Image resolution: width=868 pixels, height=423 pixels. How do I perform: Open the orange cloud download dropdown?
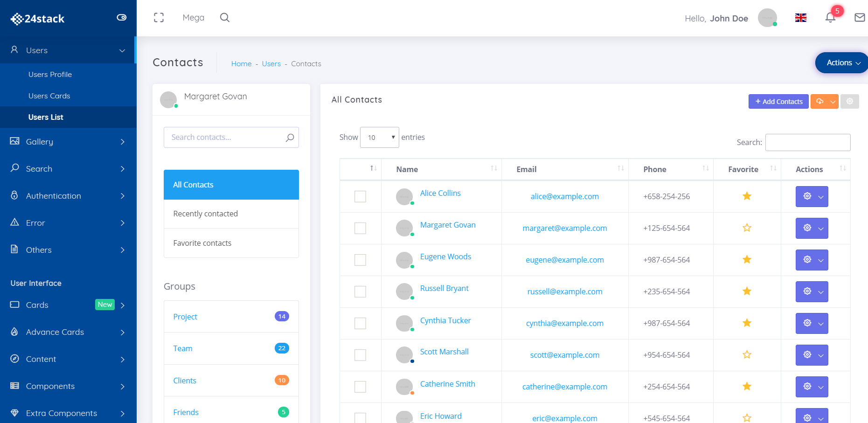[x=824, y=102]
